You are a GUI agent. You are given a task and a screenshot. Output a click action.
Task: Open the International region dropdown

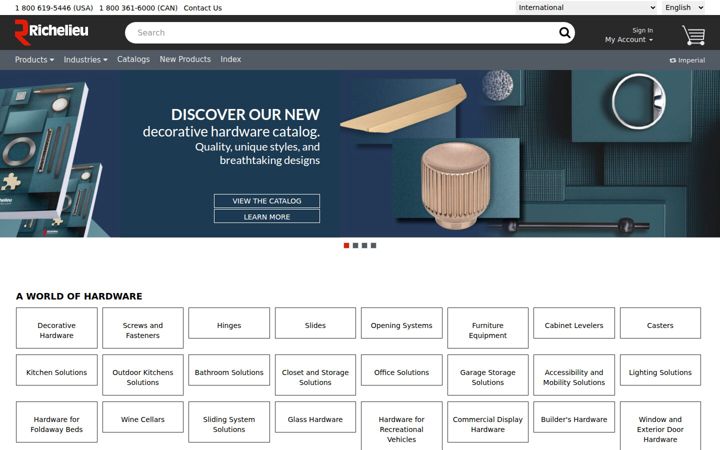click(586, 7)
